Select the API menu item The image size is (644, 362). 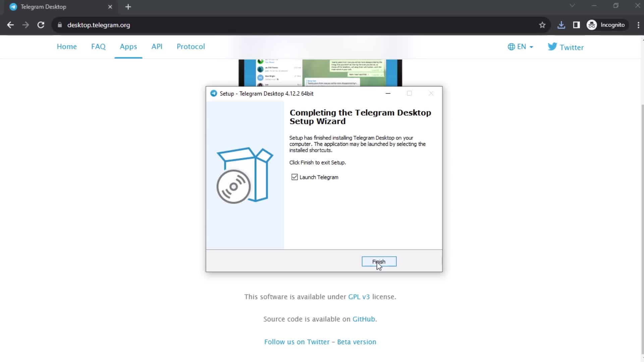[x=157, y=46]
